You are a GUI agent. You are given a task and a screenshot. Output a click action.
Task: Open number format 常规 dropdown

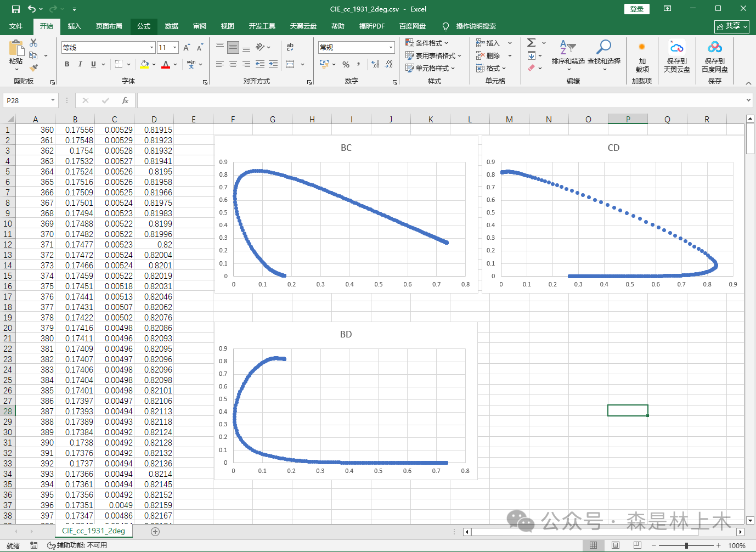coord(391,47)
